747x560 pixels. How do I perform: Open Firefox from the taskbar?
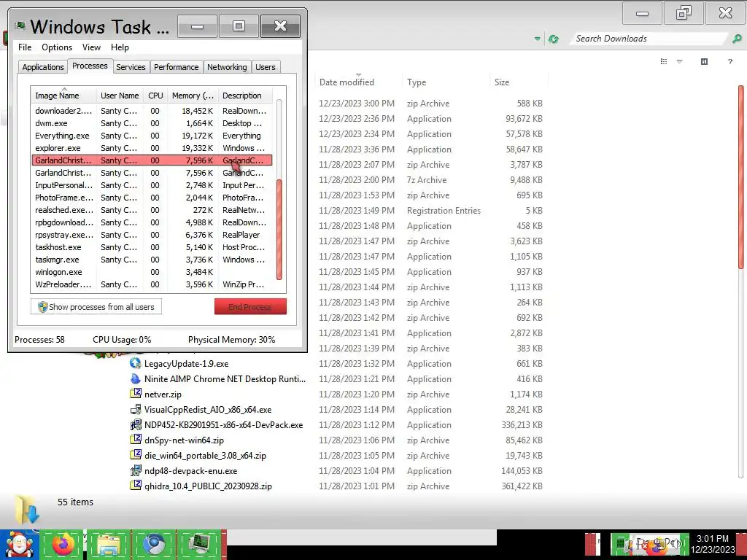(63, 544)
